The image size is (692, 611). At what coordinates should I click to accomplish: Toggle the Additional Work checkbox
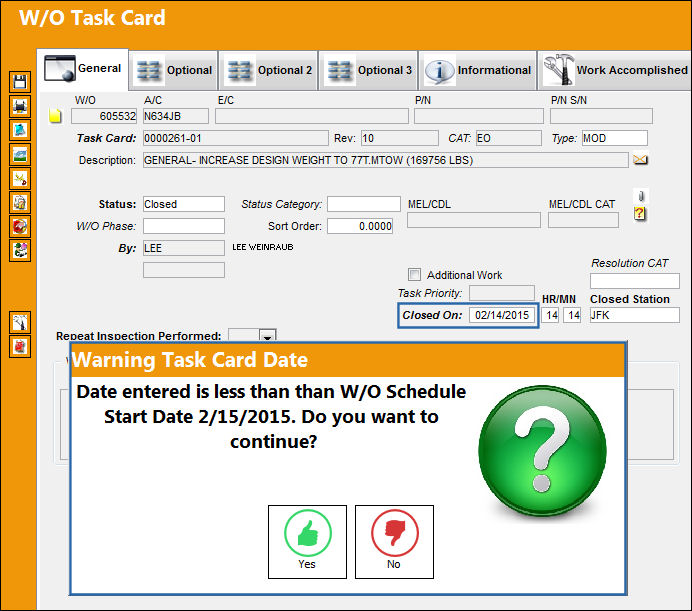coord(414,274)
